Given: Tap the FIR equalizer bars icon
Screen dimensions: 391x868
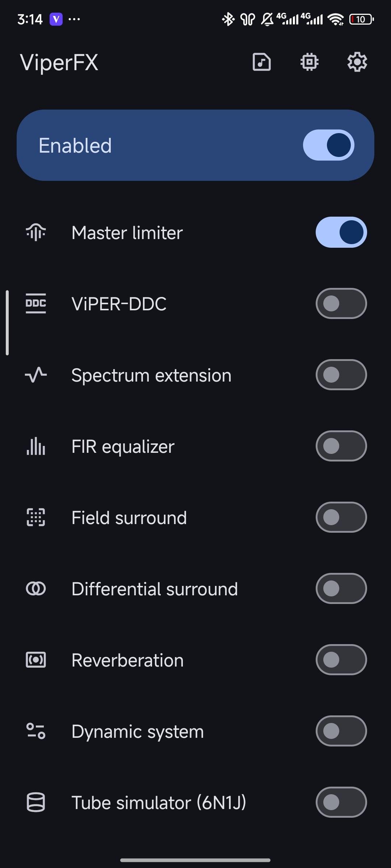Looking at the screenshot, I should [x=36, y=446].
